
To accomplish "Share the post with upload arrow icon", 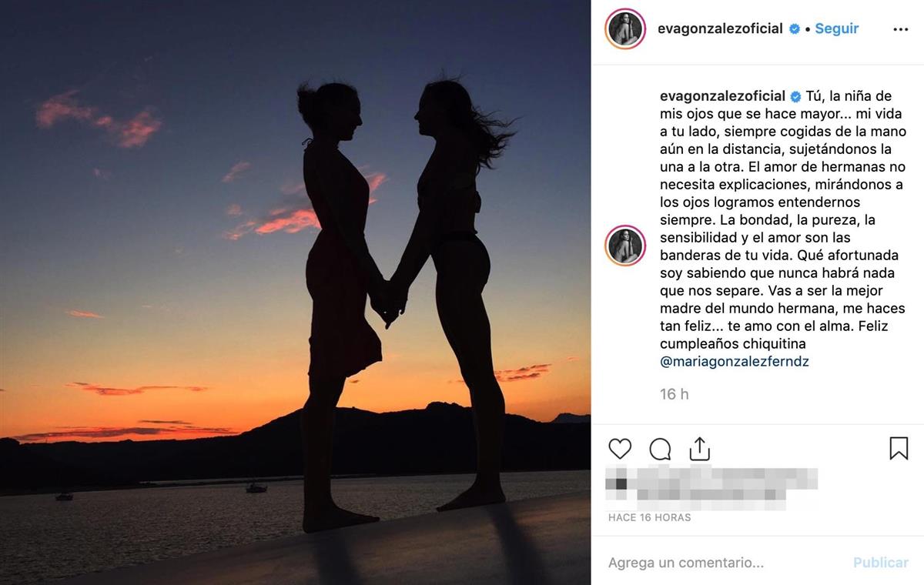I will 699,448.
